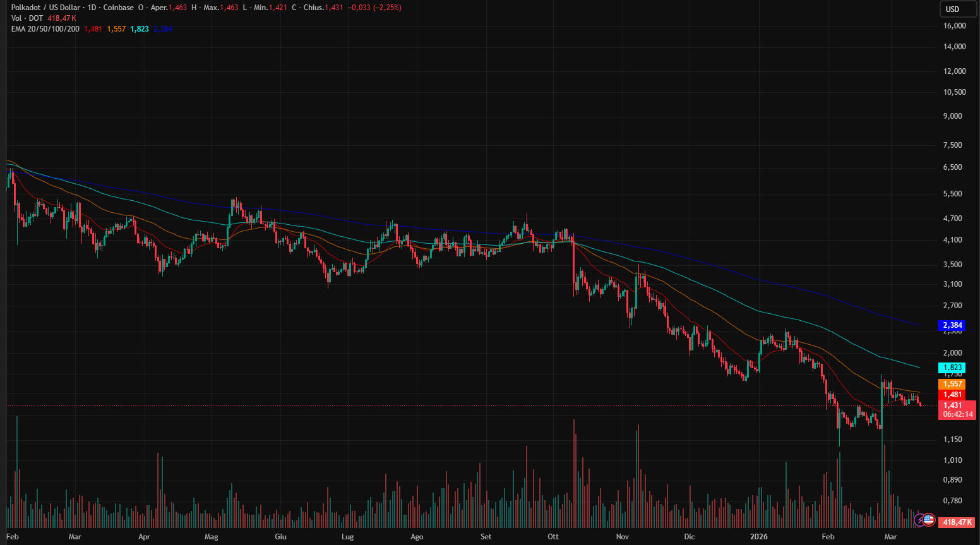
Task: Click the 2026 label on time axis
Action: (759, 537)
